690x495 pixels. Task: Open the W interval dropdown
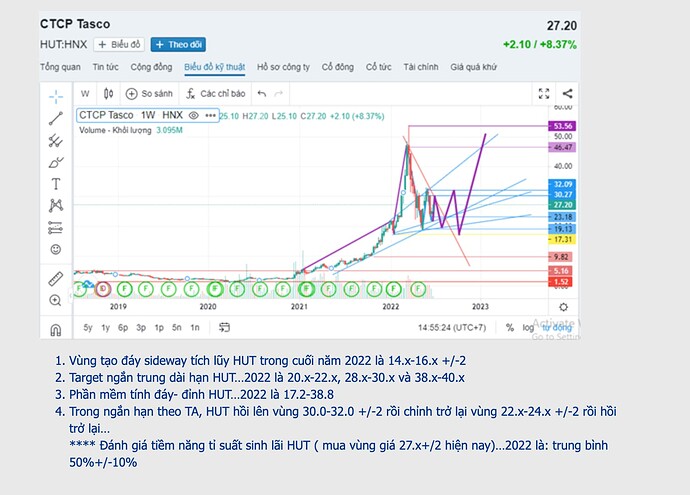click(85, 94)
